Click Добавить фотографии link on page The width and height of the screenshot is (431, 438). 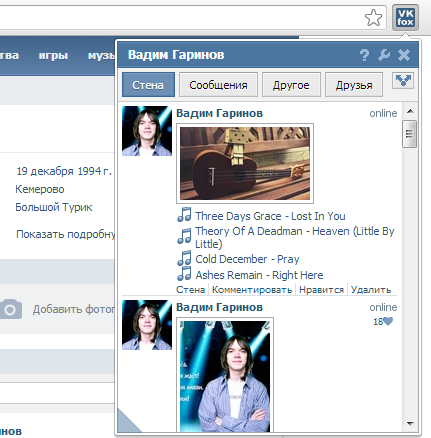pos(74,309)
